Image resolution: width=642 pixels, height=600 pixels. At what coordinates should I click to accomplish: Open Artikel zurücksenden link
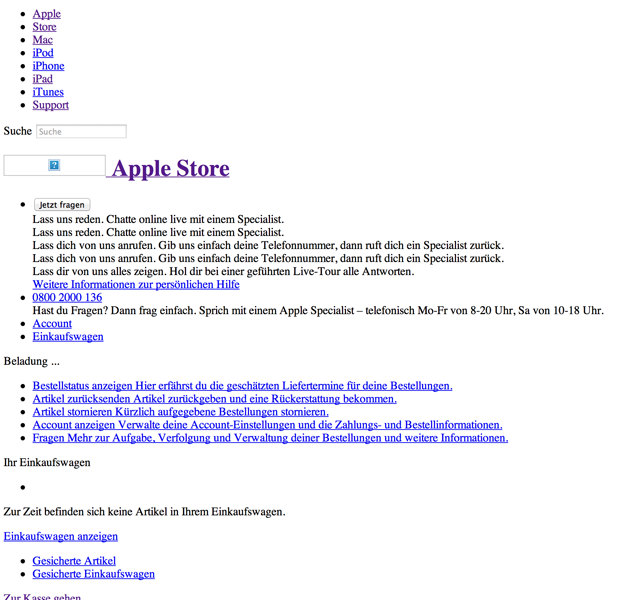click(x=215, y=399)
